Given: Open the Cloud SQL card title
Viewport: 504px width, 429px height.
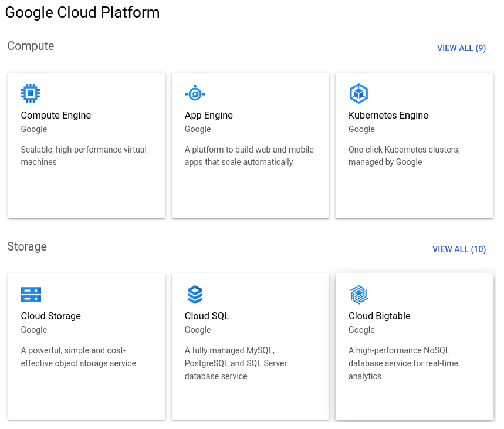Looking at the screenshot, I should [207, 316].
